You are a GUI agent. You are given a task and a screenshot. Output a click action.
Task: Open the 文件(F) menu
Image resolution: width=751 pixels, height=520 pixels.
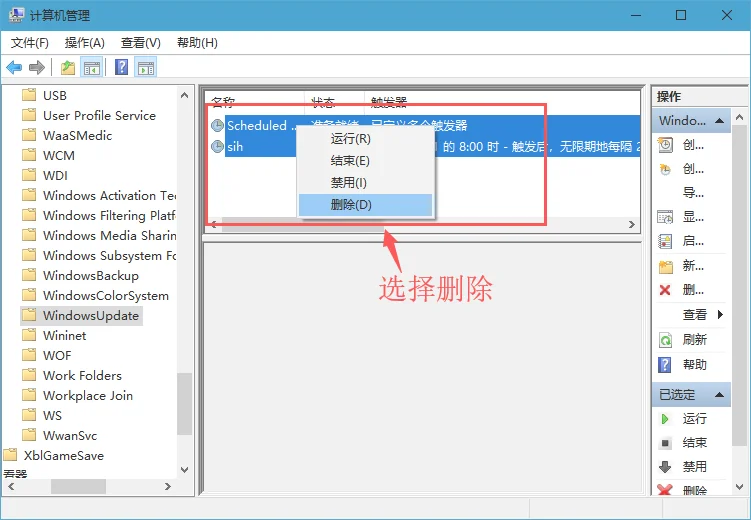point(30,43)
